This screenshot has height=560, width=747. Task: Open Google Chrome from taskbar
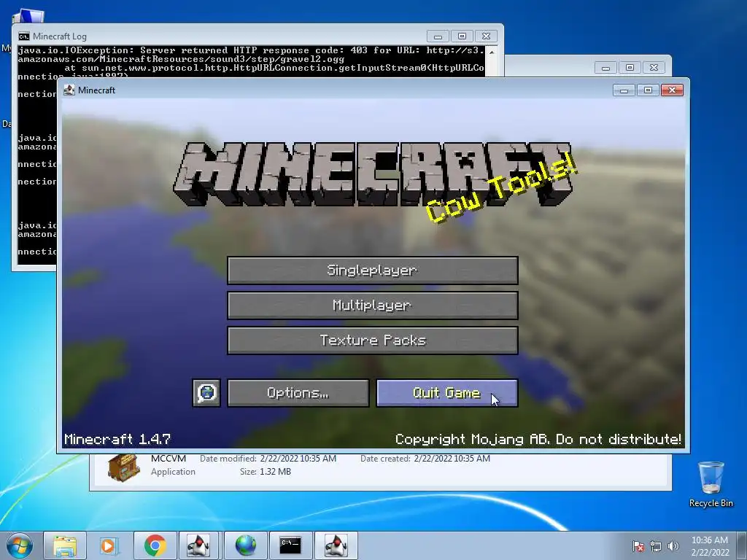click(155, 545)
